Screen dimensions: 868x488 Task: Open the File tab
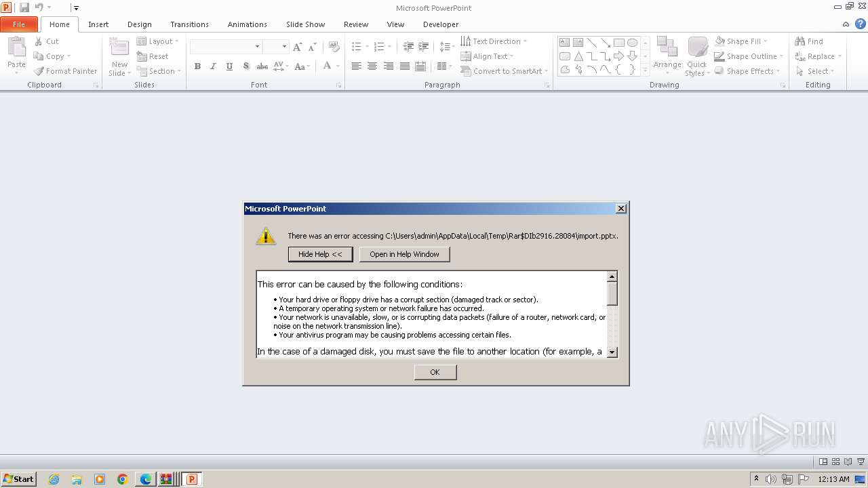point(19,24)
